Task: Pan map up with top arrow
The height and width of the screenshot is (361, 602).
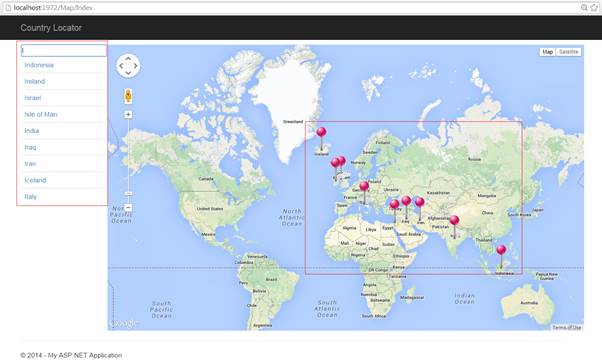Action: click(128, 59)
